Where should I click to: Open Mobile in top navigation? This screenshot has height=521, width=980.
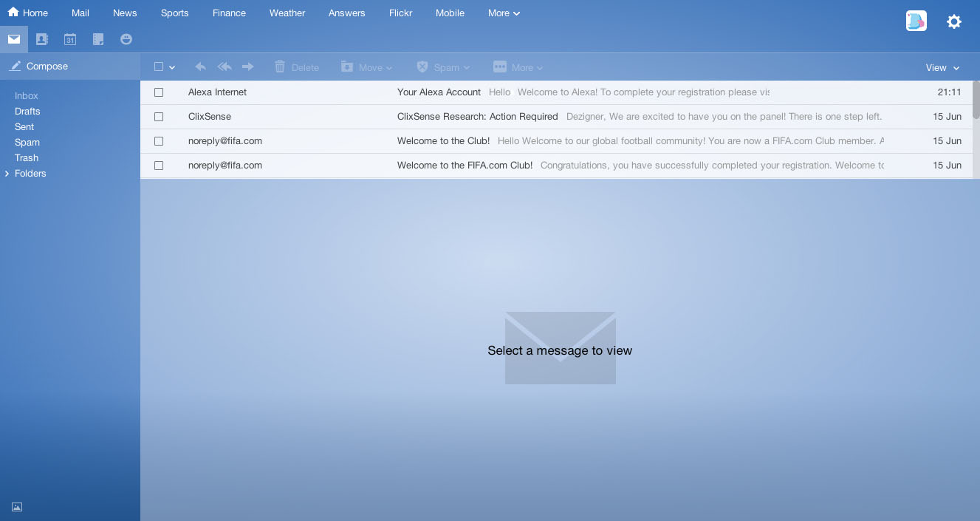tap(450, 13)
